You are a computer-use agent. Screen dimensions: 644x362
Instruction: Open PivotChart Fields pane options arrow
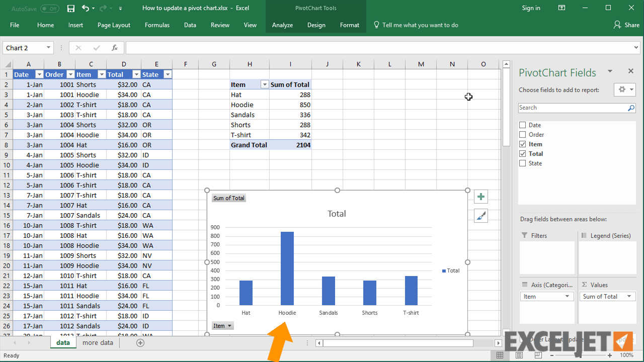click(610, 71)
